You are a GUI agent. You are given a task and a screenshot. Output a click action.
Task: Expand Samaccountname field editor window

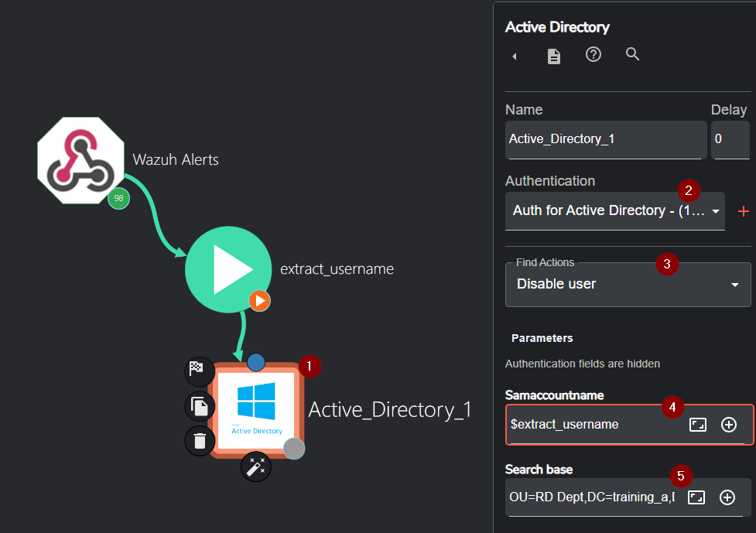[x=698, y=425]
